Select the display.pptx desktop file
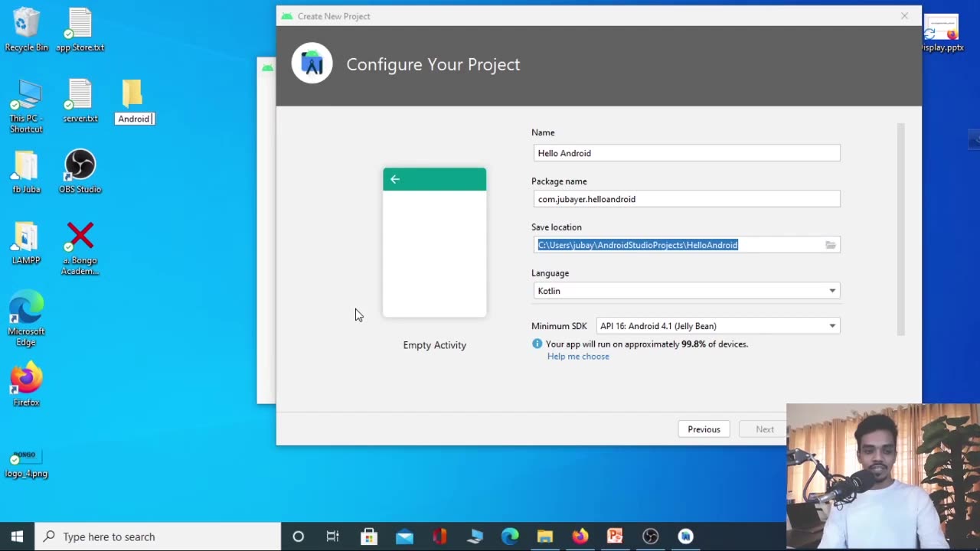 [942, 32]
